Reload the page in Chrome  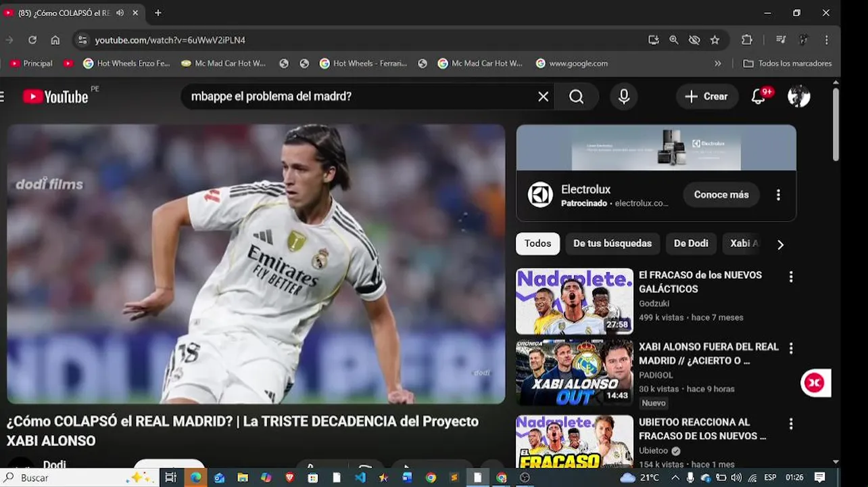tap(32, 40)
